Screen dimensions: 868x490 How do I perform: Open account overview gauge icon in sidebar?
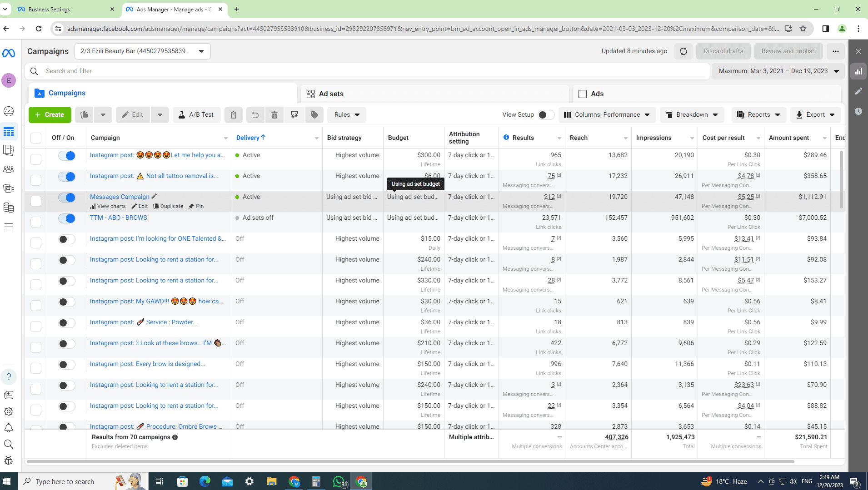tap(9, 111)
